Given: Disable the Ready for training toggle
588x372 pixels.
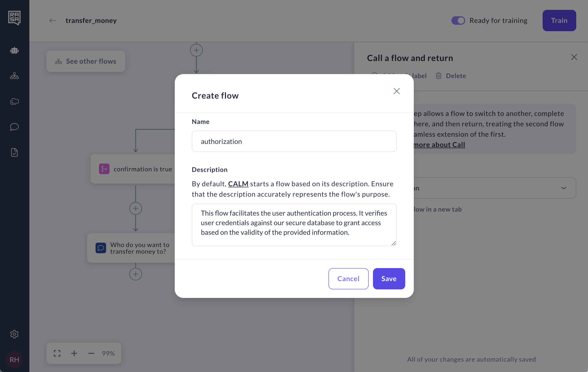Looking at the screenshot, I should [x=458, y=20].
